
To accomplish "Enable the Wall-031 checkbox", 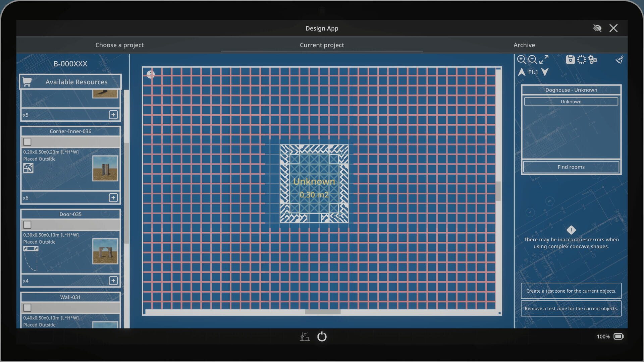I will pyautogui.click(x=27, y=307).
